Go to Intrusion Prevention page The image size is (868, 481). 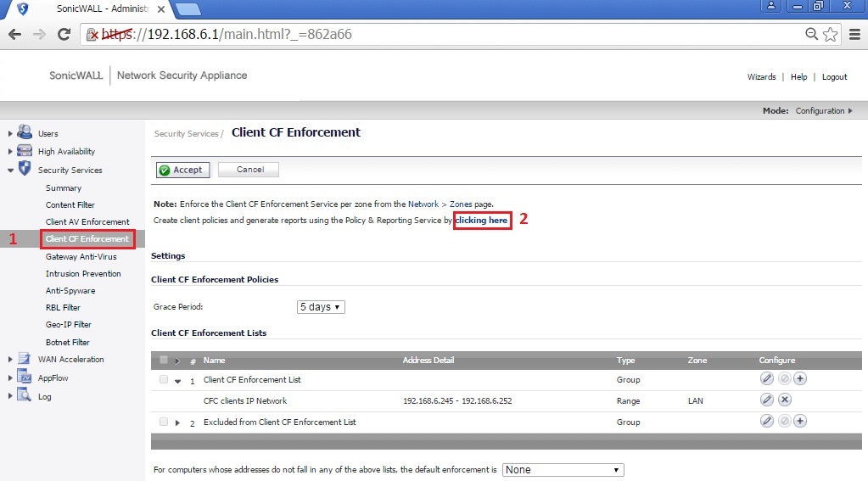[x=83, y=273]
